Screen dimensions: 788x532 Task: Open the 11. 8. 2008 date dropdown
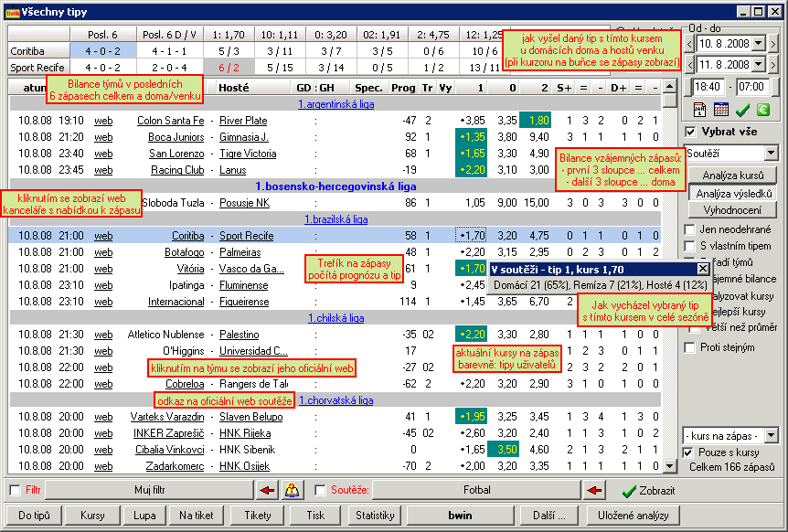759,64
